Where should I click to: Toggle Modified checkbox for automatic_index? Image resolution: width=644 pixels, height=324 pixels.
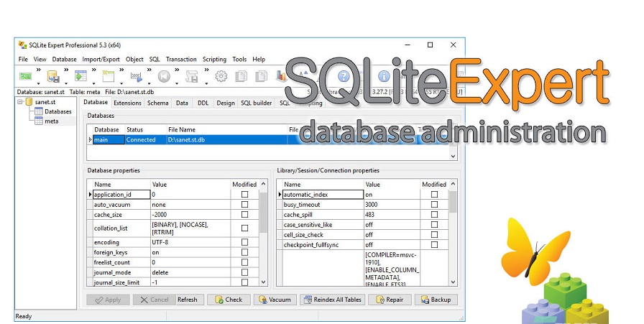pyautogui.click(x=434, y=194)
